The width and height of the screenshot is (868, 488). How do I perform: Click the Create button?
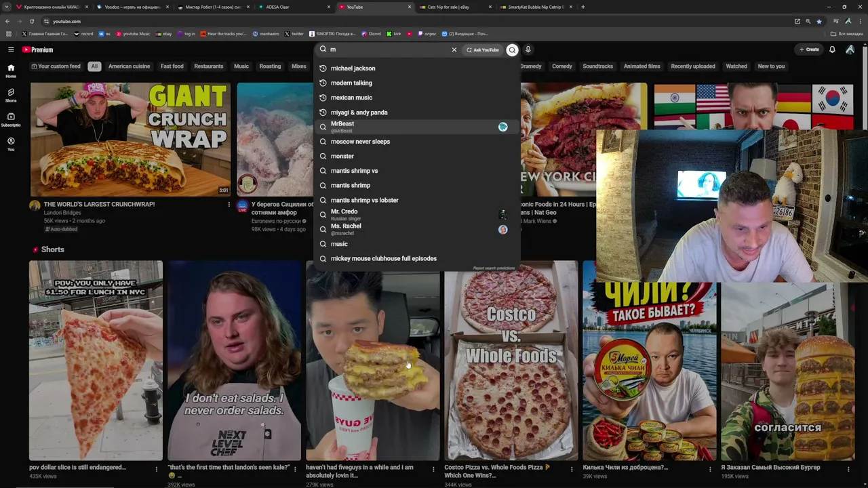[809, 49]
